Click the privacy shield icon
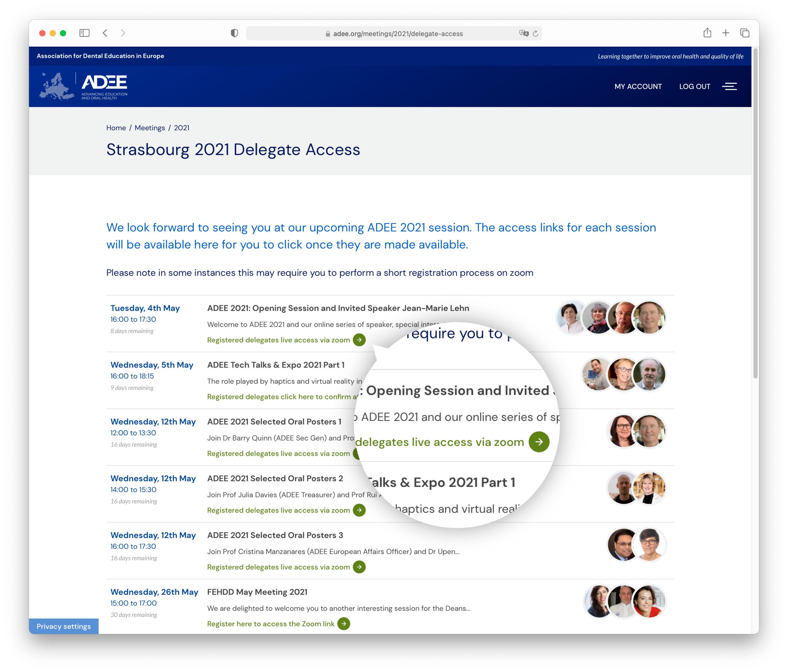 (x=234, y=33)
